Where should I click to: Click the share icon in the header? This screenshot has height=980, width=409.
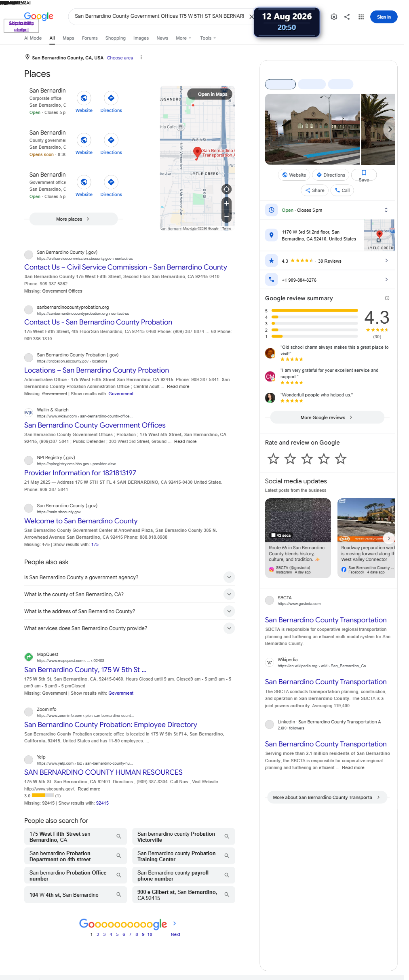point(347,17)
